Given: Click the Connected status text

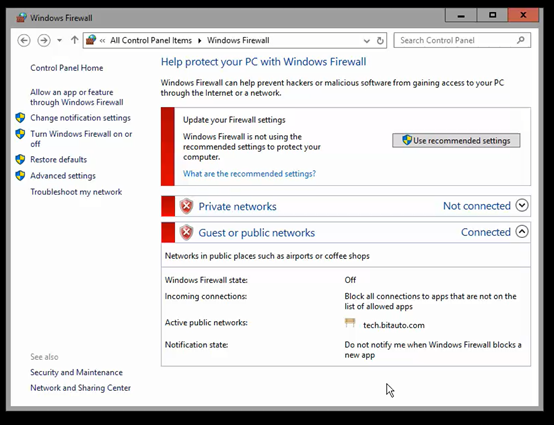Looking at the screenshot, I should point(486,232).
